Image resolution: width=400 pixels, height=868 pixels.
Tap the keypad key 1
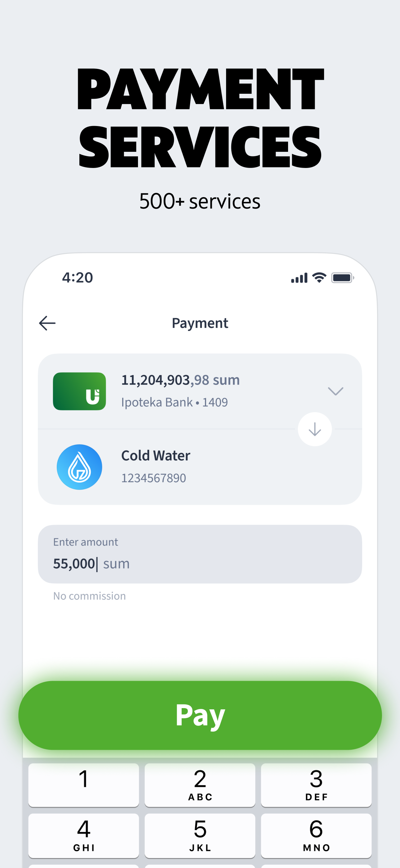point(83,785)
